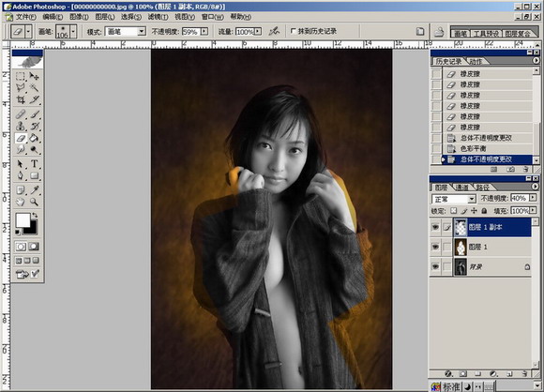
Task: Enable the airbrush option icon
Action: pos(274,31)
